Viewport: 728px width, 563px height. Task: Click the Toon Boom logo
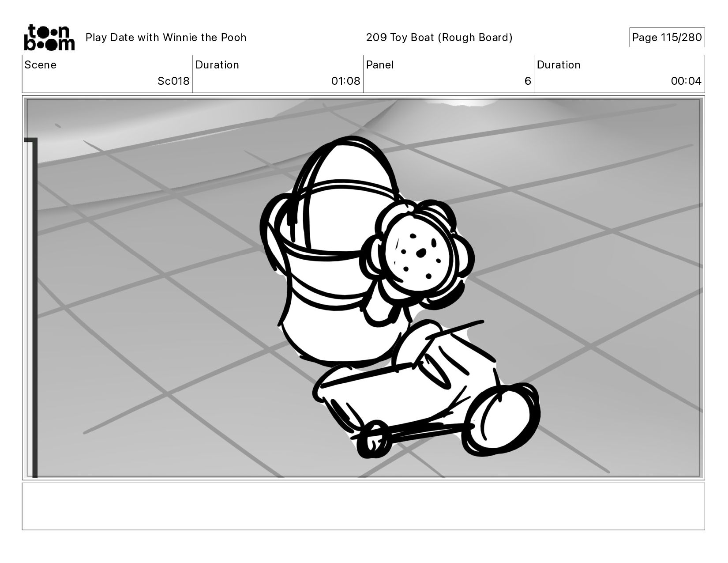(x=49, y=38)
